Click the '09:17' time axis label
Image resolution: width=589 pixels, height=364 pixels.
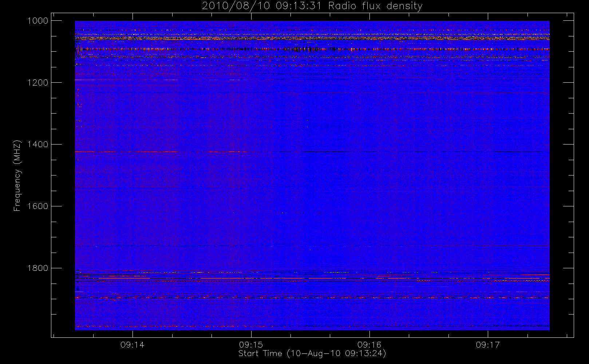pyautogui.click(x=488, y=345)
